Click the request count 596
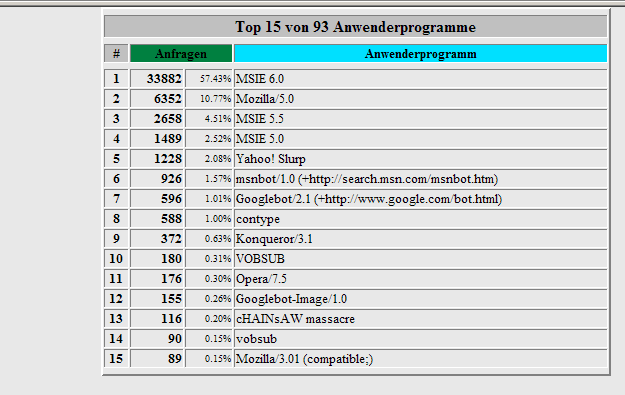The width and height of the screenshot is (625, 395). [x=171, y=198]
